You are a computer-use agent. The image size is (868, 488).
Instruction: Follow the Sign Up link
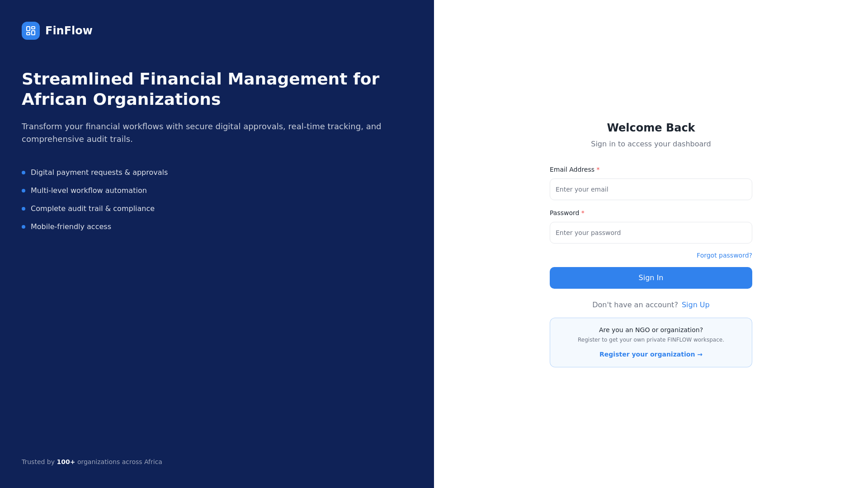pos(695,305)
